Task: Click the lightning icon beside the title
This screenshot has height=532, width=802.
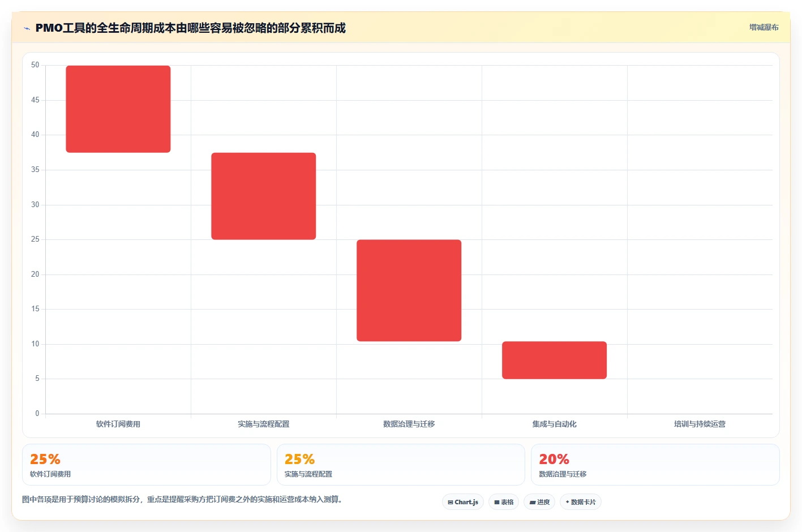Action: 27,28
